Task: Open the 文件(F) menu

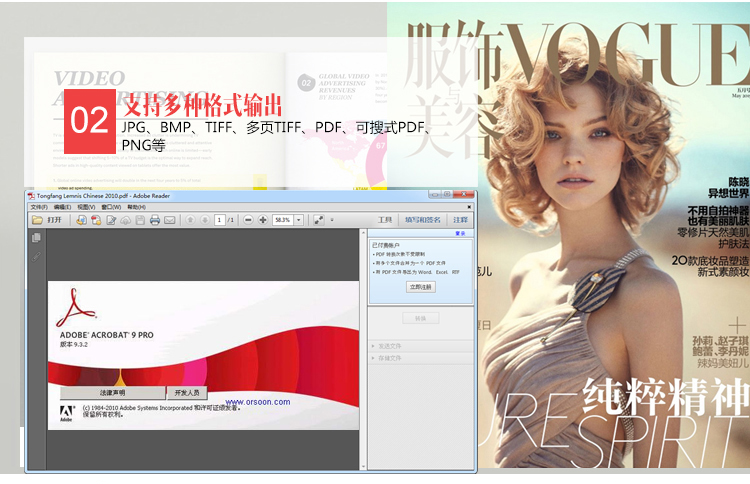Action: (37, 206)
